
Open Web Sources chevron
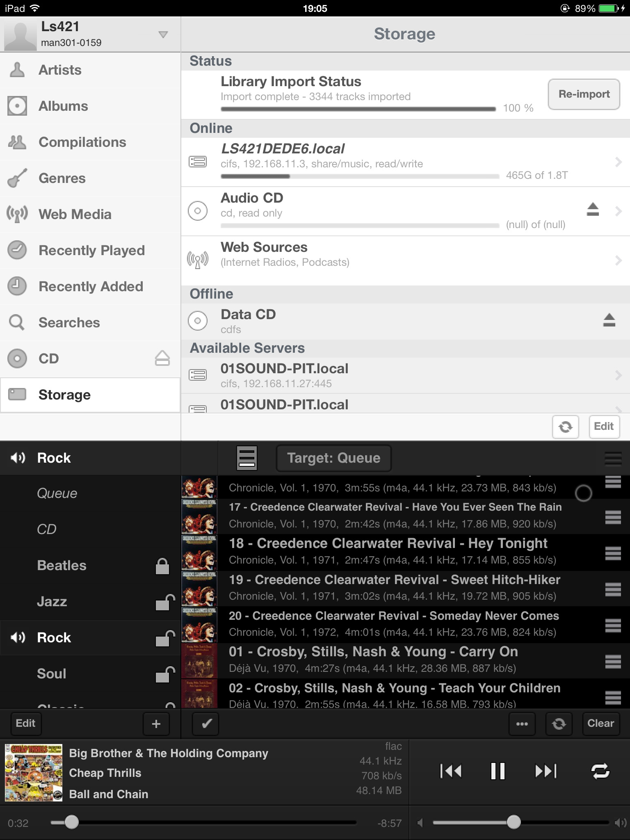click(x=618, y=260)
